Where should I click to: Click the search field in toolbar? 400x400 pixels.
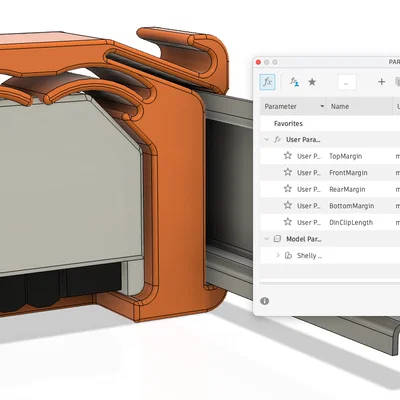[x=347, y=82]
